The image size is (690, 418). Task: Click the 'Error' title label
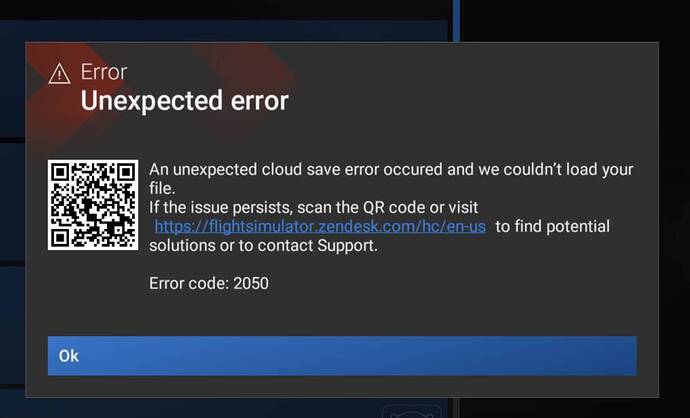[104, 72]
